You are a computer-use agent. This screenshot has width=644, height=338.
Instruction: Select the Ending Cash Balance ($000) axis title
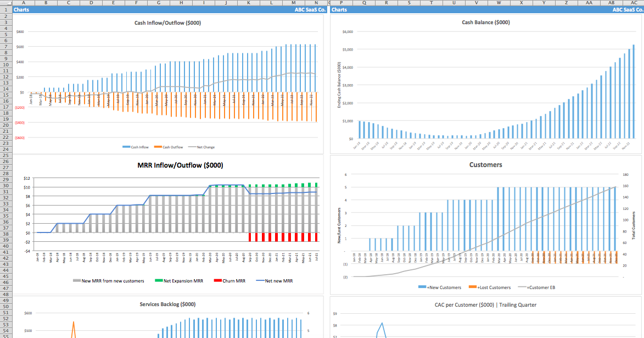pyautogui.click(x=339, y=85)
